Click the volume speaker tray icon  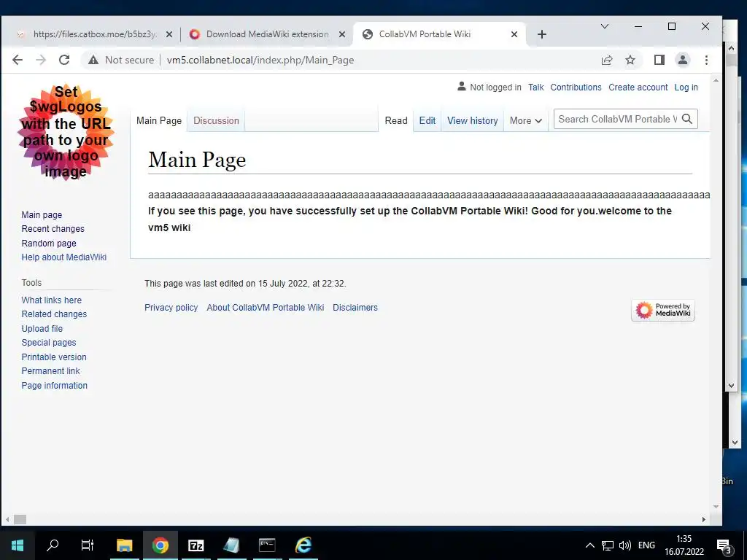click(x=625, y=545)
